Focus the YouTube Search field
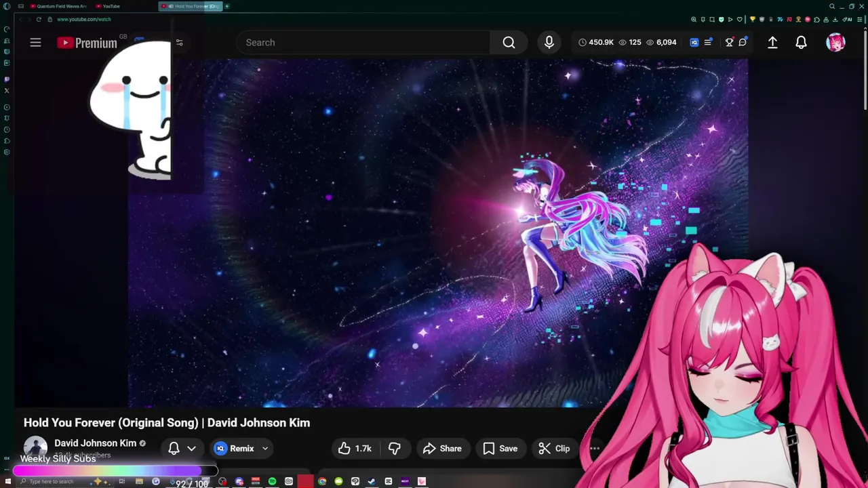 coord(363,42)
